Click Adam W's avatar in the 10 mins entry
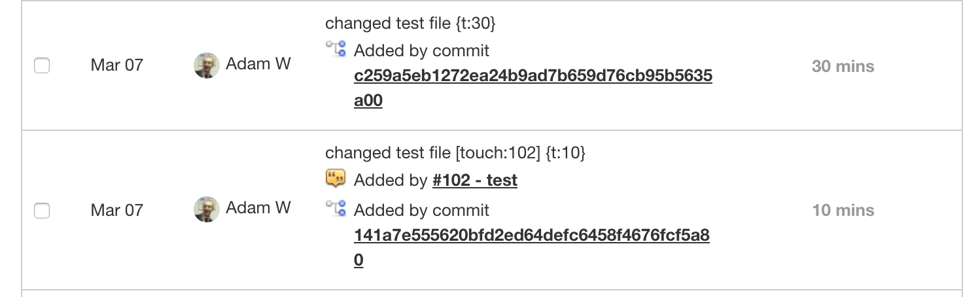Image resolution: width=980 pixels, height=297 pixels. (207, 209)
